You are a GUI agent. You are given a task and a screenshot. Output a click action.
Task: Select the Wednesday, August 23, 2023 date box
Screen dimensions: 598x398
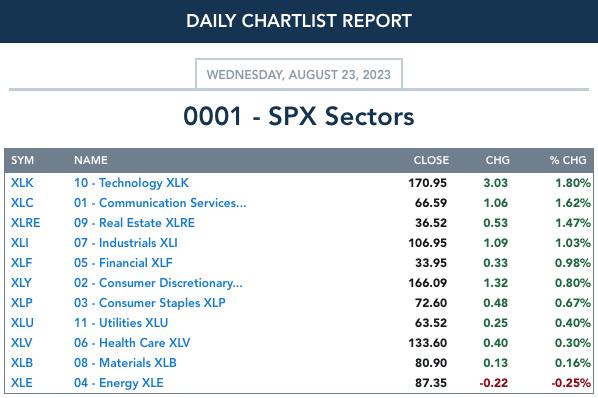tap(299, 74)
